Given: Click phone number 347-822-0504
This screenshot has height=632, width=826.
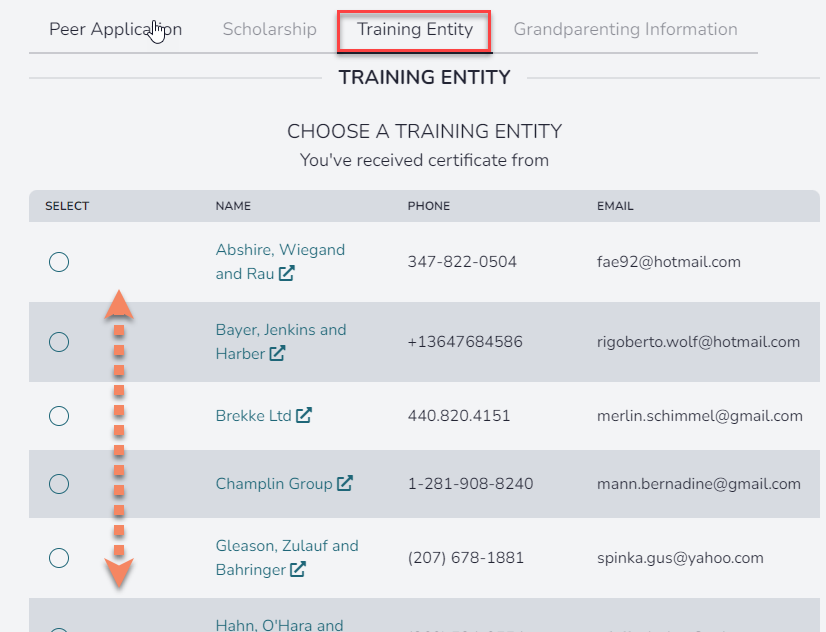Looking at the screenshot, I should coord(462,262).
